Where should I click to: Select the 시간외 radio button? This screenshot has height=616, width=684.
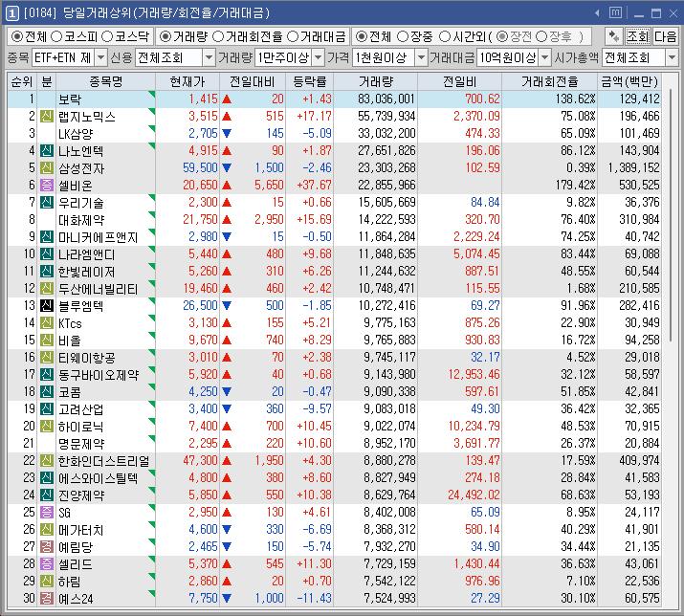pos(444,36)
